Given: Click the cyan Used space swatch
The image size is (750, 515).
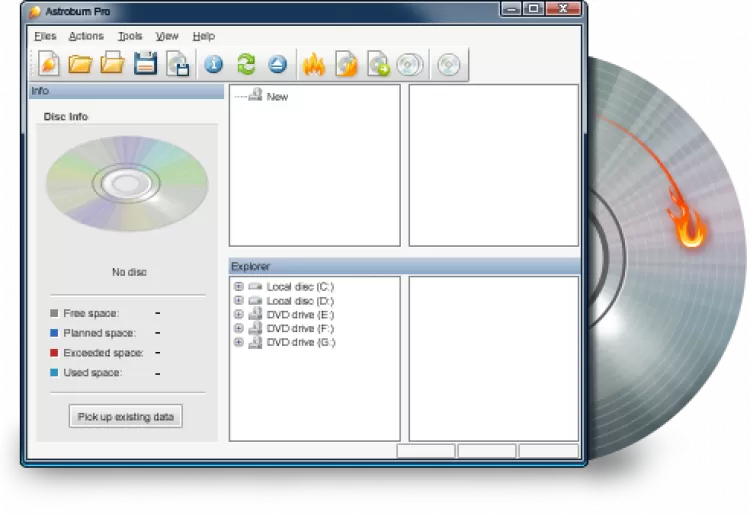Looking at the screenshot, I should [54, 373].
